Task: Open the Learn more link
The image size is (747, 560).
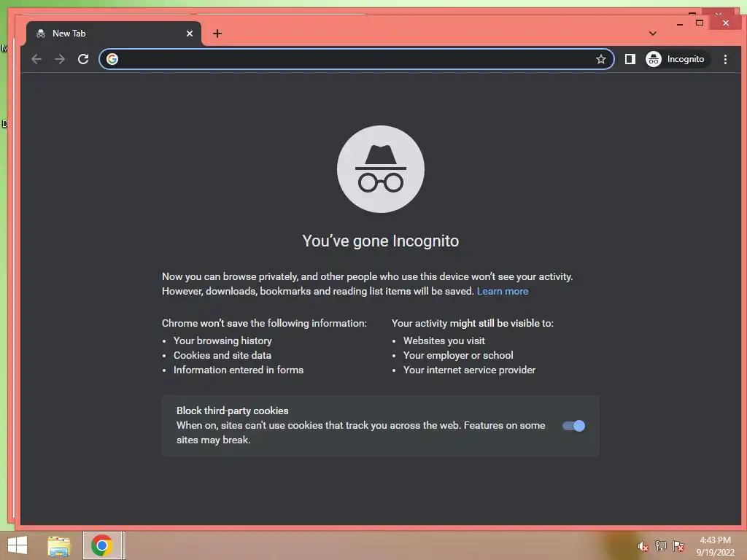Action: [x=503, y=291]
